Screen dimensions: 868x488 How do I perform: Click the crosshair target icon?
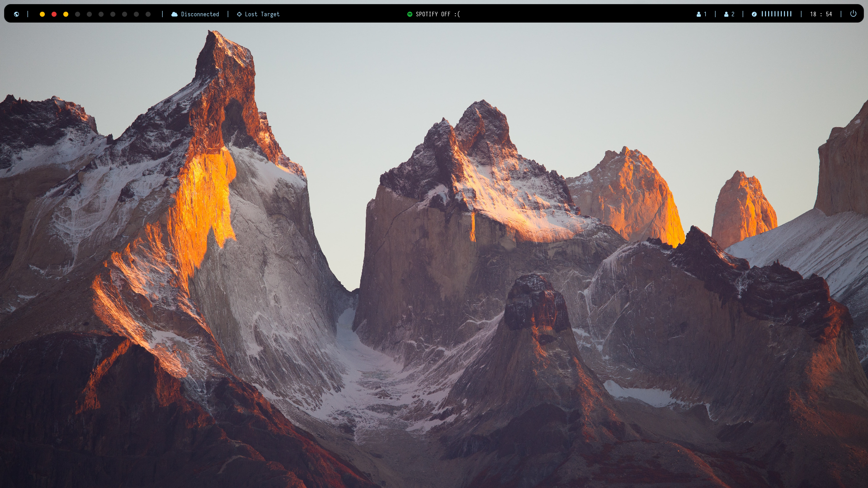(x=240, y=14)
